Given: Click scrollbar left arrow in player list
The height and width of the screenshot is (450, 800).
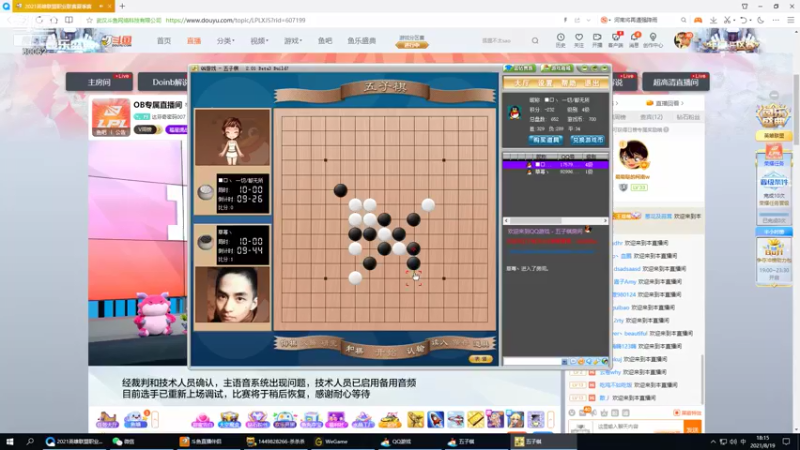Looking at the screenshot, I should coord(506,221).
